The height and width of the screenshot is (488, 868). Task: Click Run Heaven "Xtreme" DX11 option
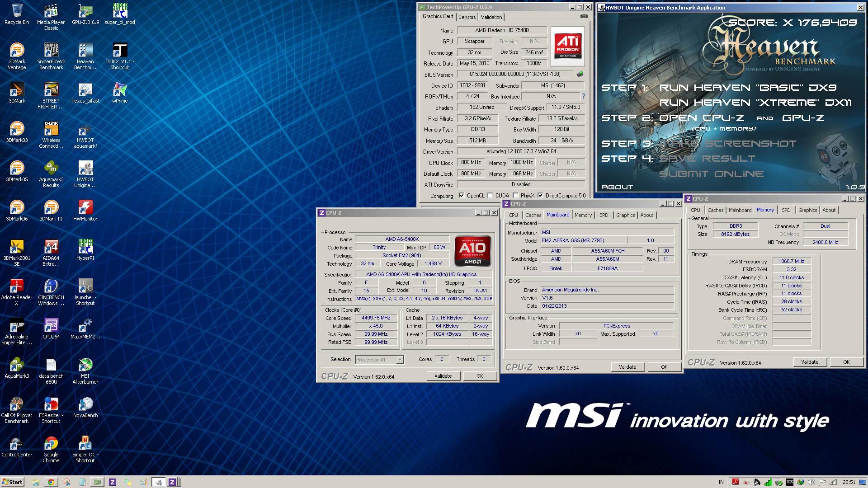(x=755, y=103)
